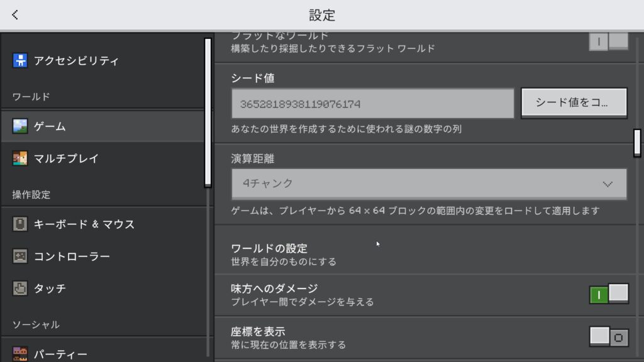Enable the 座標を表示 toggle
The width and height of the screenshot is (644, 362).
(x=609, y=337)
